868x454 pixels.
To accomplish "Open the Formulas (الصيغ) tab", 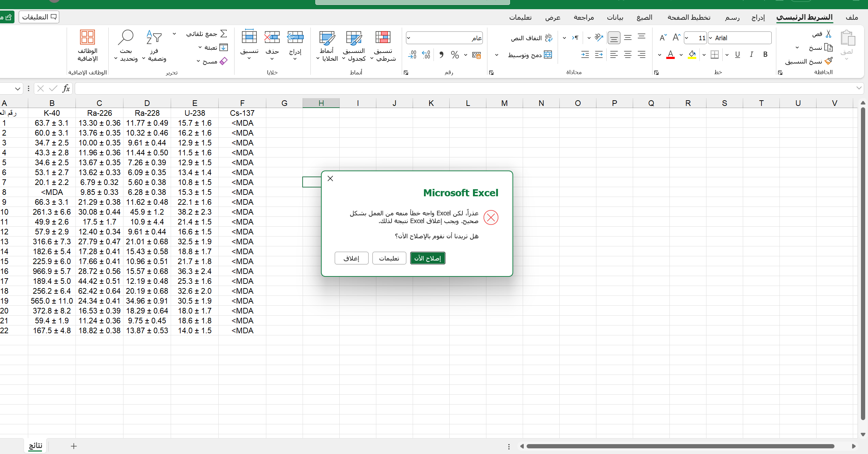I will click(644, 17).
